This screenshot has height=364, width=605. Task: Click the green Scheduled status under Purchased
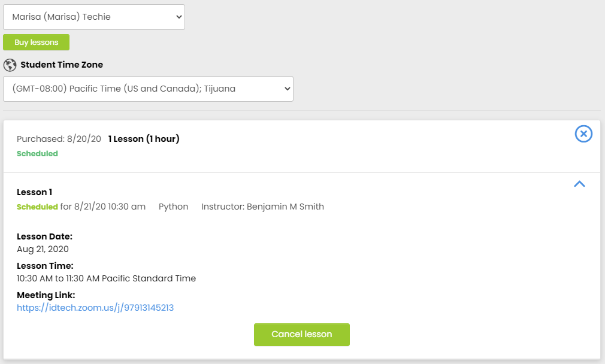point(37,153)
